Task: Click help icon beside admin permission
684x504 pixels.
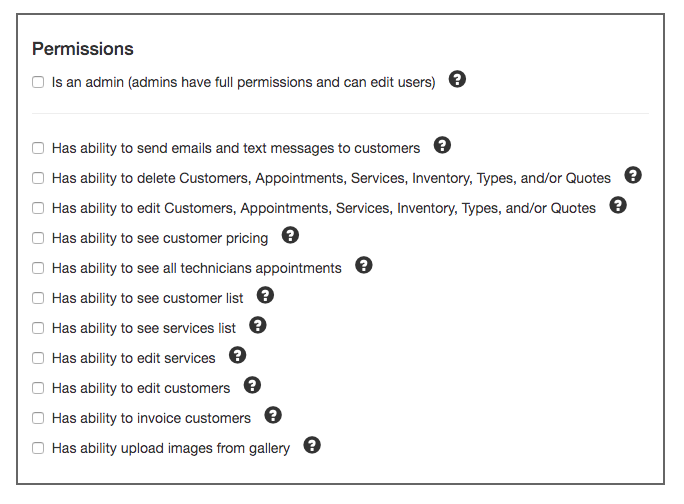Action: click(x=457, y=79)
